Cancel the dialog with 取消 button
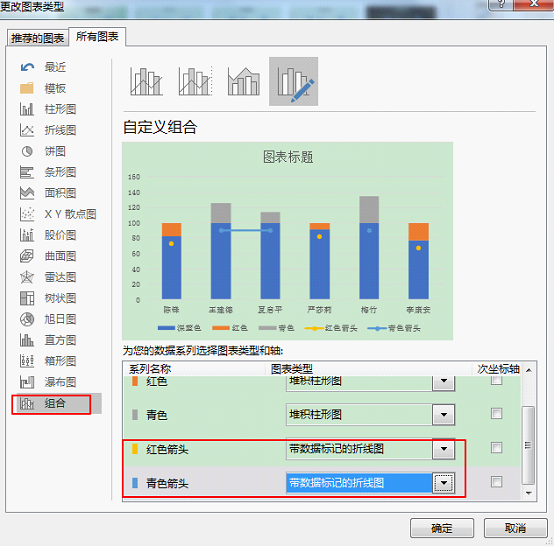554x546 pixels. coord(515,528)
